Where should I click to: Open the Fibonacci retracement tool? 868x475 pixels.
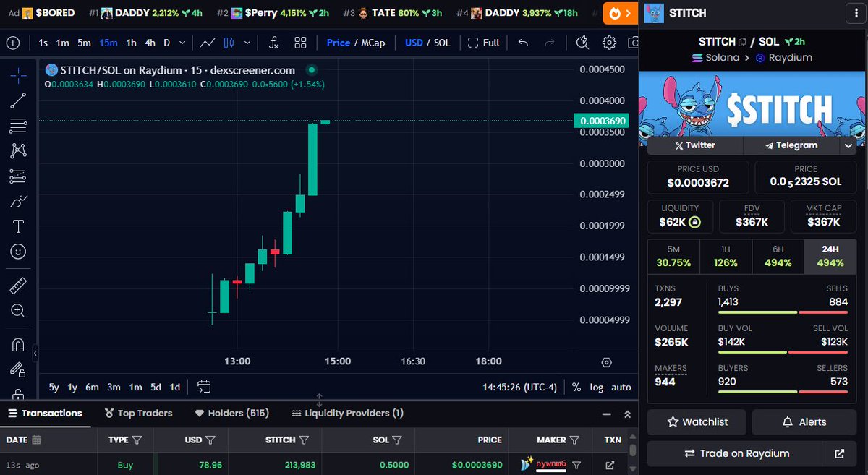[18, 126]
